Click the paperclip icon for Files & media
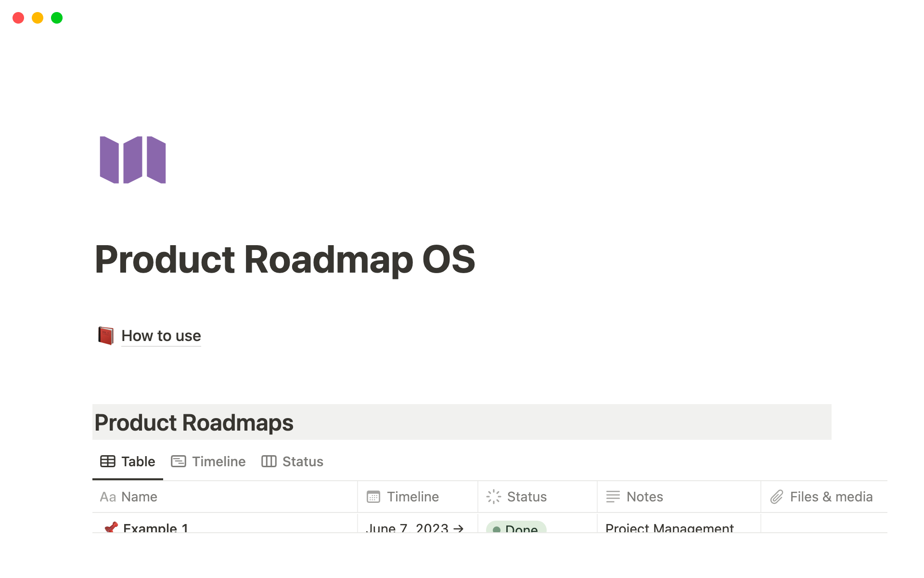924x578 pixels. pyautogui.click(x=777, y=497)
